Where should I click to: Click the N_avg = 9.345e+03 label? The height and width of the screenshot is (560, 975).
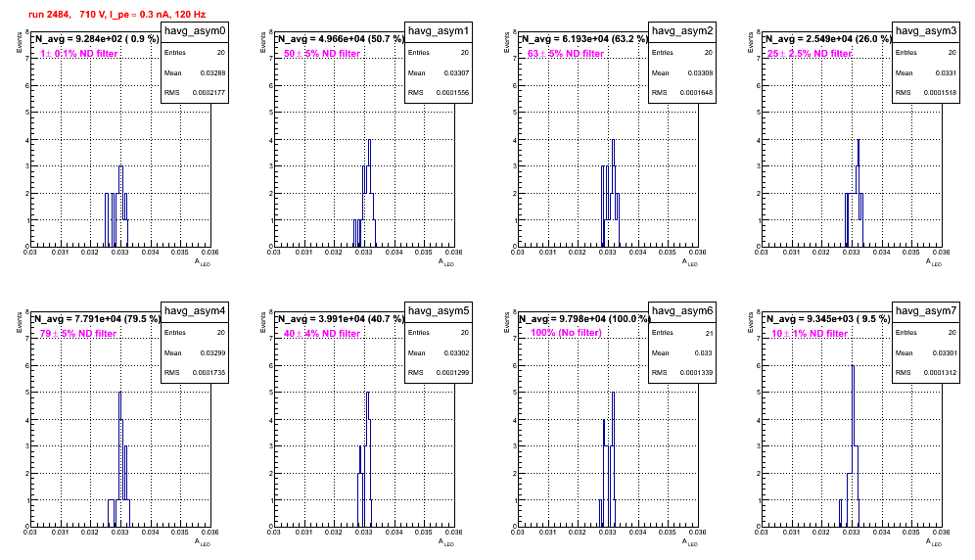point(828,318)
